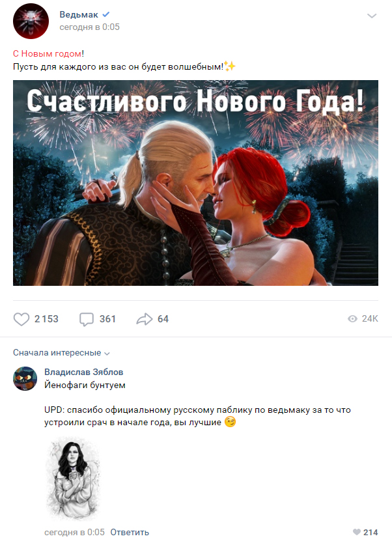Click Ответить to reply to comment
The height and width of the screenshot is (545, 392).
coord(130,532)
